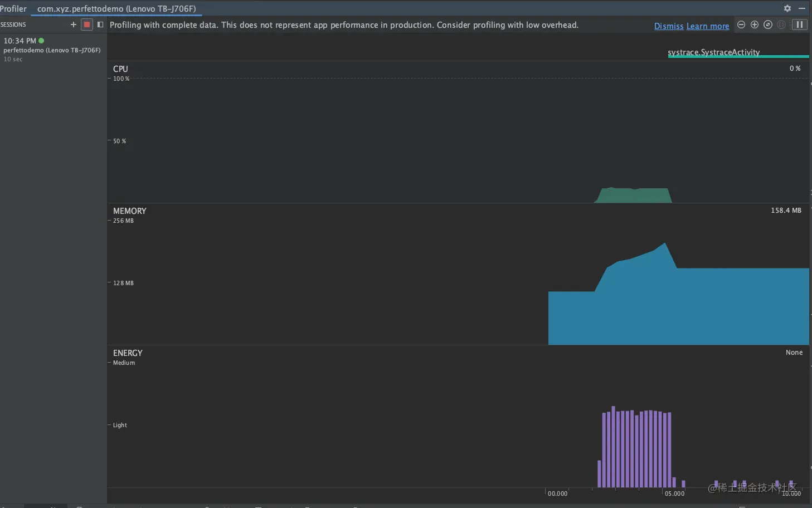Select the 10:34 PM session entry
812x508 pixels.
pos(53,50)
